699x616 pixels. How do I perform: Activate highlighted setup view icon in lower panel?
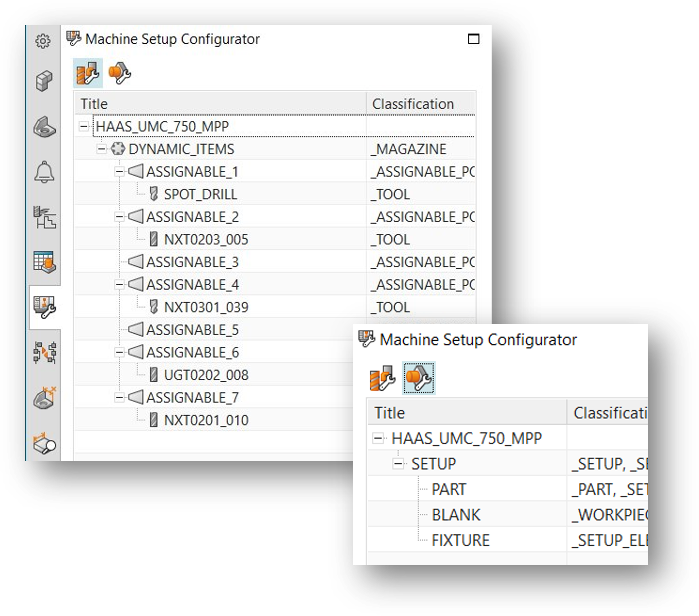coord(418,378)
